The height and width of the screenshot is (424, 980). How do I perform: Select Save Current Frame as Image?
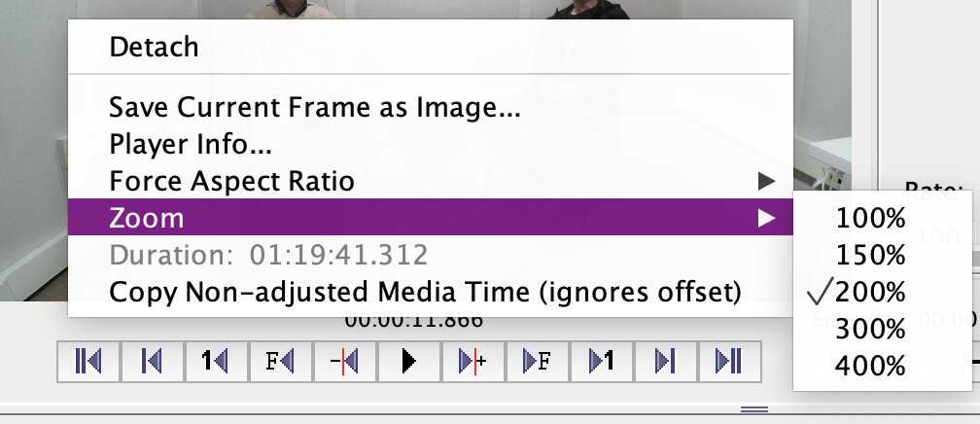click(x=315, y=107)
